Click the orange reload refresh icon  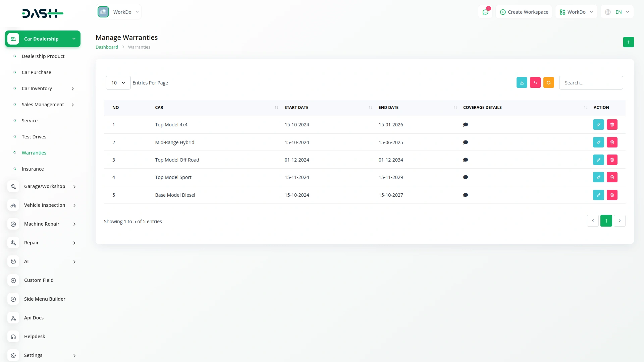[x=548, y=83]
